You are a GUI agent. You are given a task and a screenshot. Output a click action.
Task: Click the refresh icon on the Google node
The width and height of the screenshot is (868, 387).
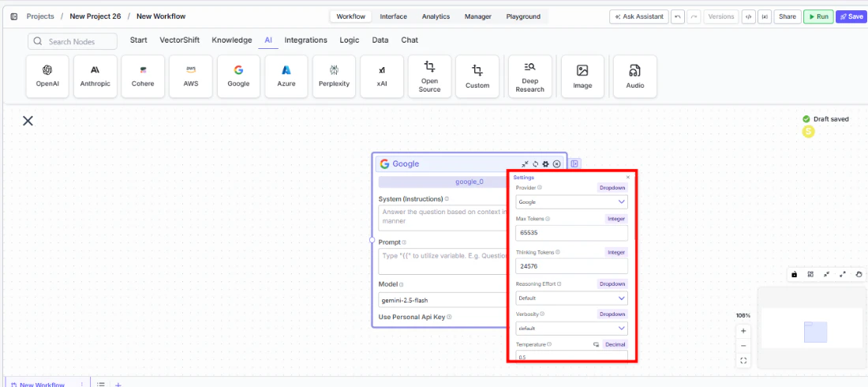tap(535, 164)
